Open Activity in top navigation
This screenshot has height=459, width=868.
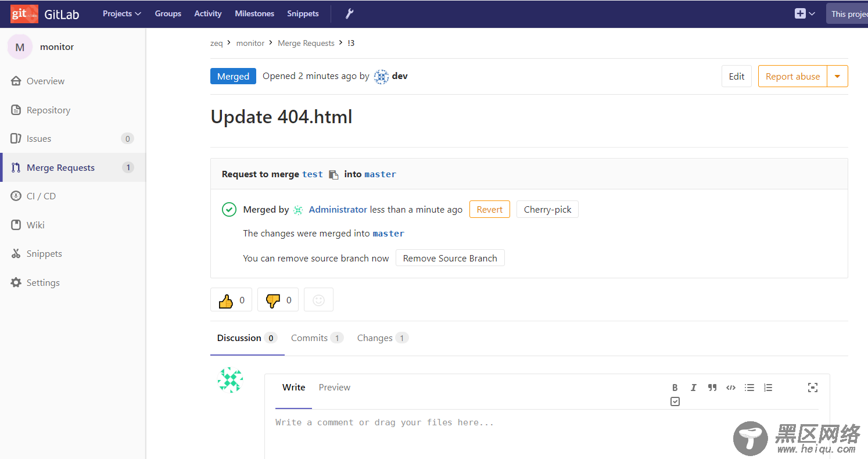click(208, 13)
